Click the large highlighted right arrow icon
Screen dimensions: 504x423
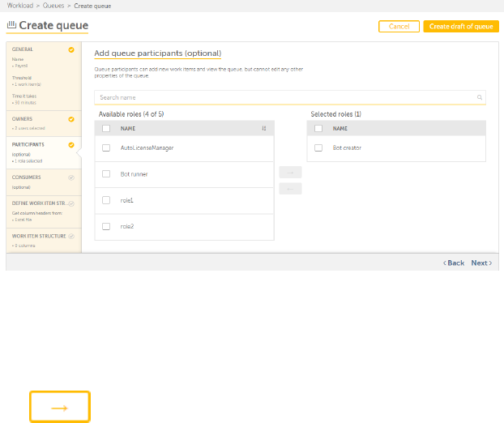(60, 407)
